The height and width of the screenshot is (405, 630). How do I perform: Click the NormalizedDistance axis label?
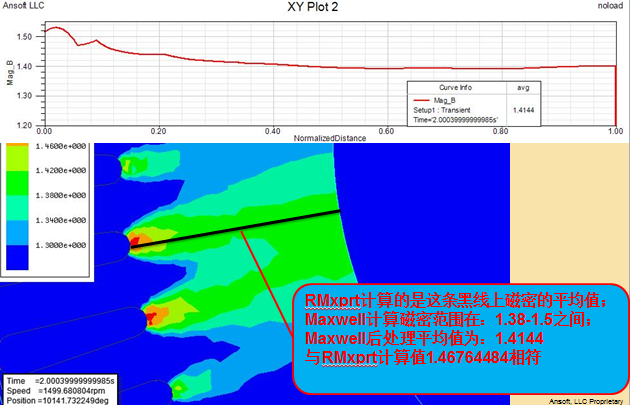(330, 138)
